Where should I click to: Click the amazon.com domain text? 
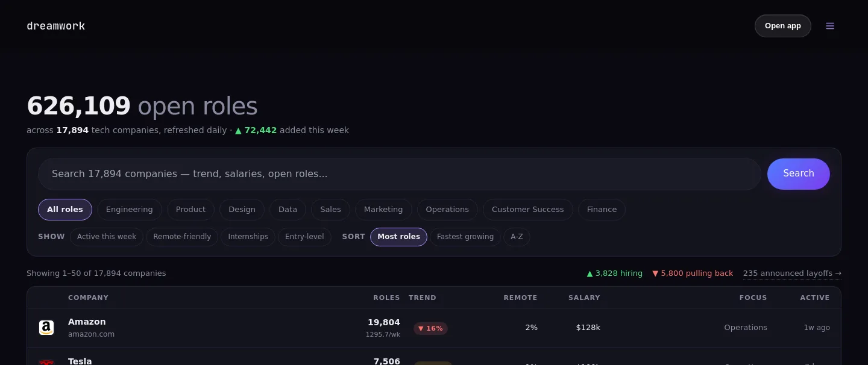point(91,334)
